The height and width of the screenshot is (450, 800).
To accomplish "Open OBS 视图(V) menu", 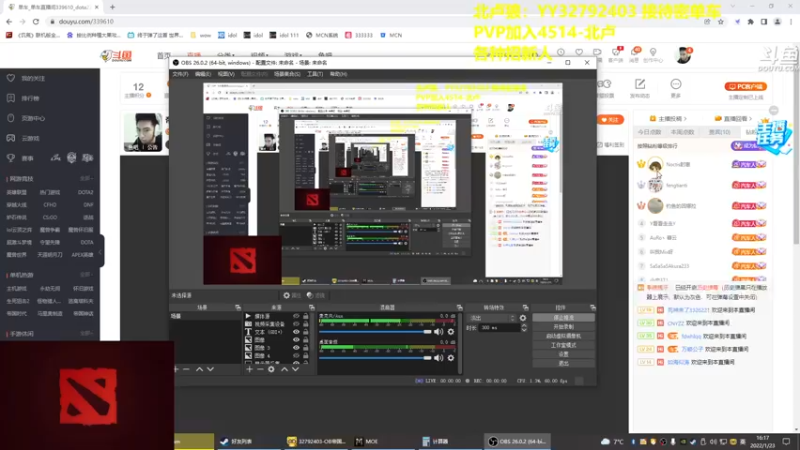I will [226, 74].
